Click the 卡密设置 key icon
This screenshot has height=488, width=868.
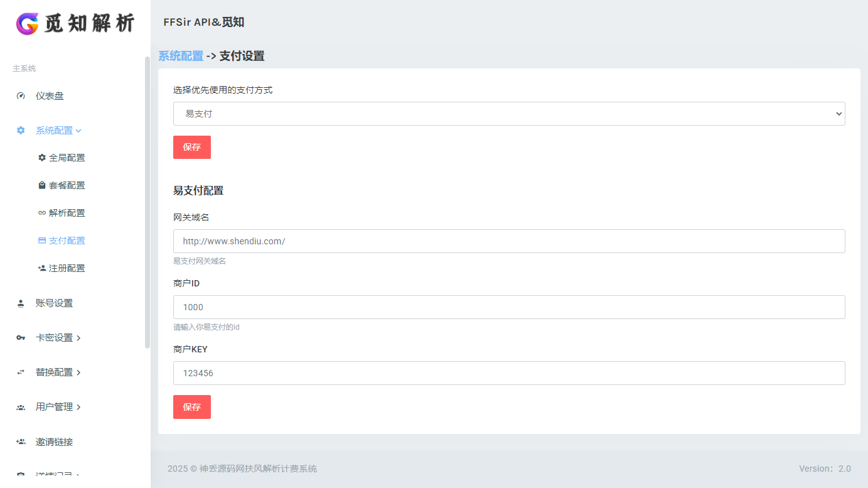tap(21, 338)
